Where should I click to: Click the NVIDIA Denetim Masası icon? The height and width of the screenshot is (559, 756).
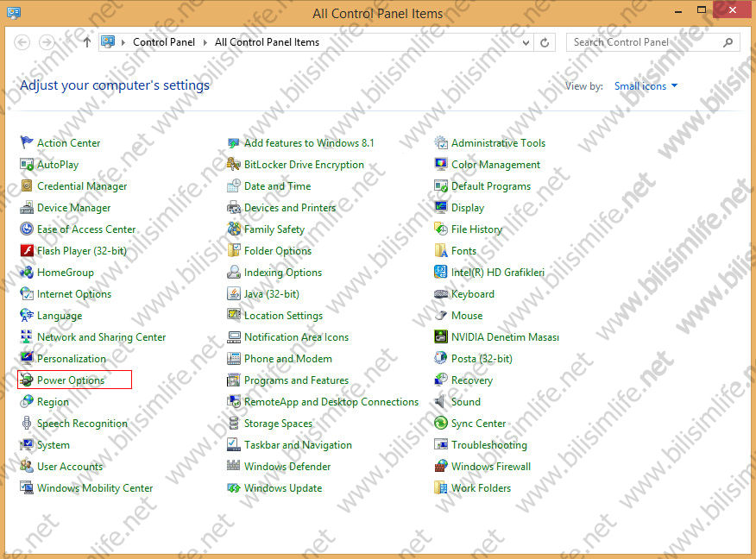pyautogui.click(x=441, y=337)
